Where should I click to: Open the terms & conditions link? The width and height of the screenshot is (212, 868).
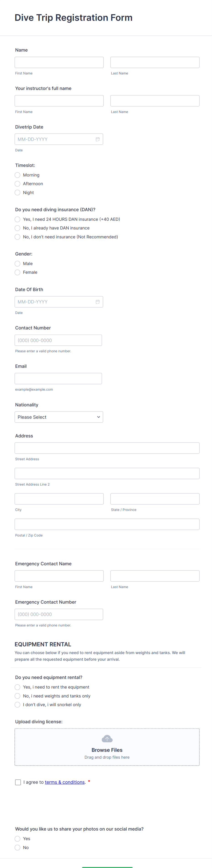click(65, 782)
